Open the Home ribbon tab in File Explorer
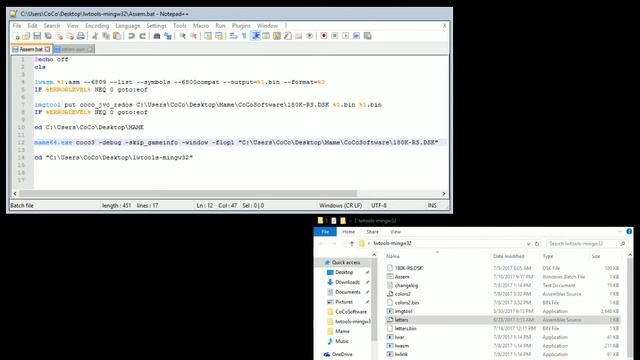The height and width of the screenshot is (360, 640). coord(348,232)
